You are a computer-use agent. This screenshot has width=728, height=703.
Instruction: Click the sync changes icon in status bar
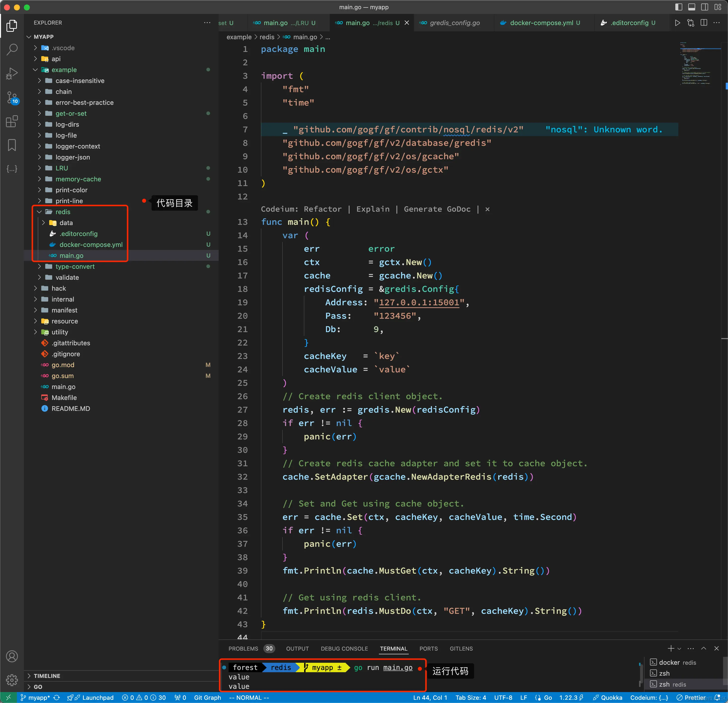(x=57, y=698)
